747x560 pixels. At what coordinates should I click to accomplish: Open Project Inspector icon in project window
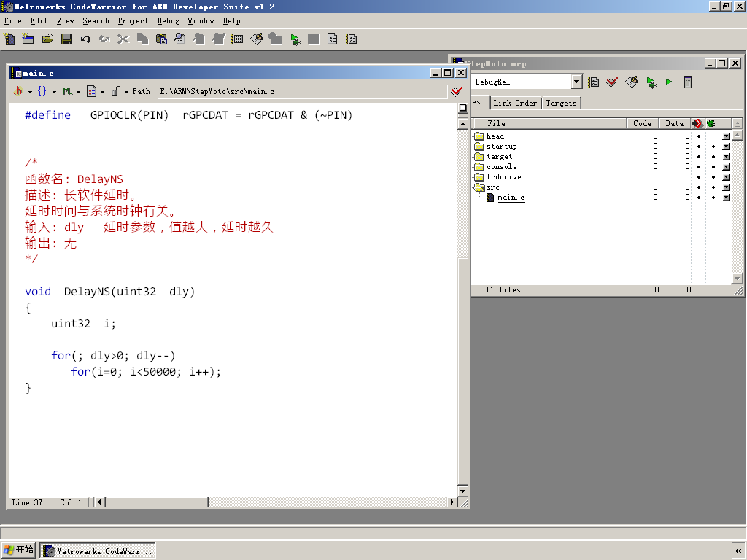[x=688, y=82]
